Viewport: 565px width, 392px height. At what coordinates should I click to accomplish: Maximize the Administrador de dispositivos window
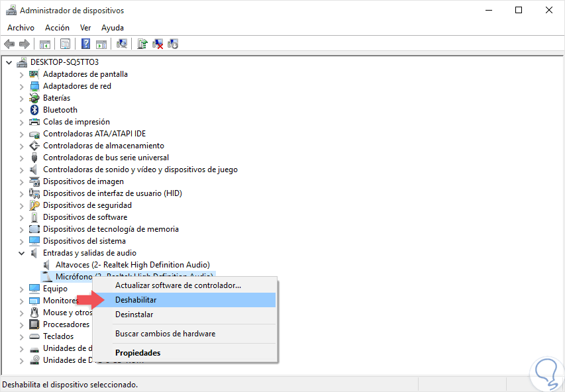(x=519, y=10)
